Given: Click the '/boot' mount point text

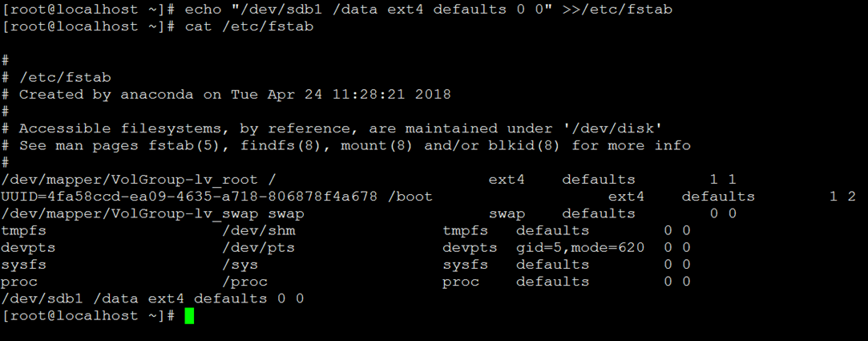Looking at the screenshot, I should [410, 197].
